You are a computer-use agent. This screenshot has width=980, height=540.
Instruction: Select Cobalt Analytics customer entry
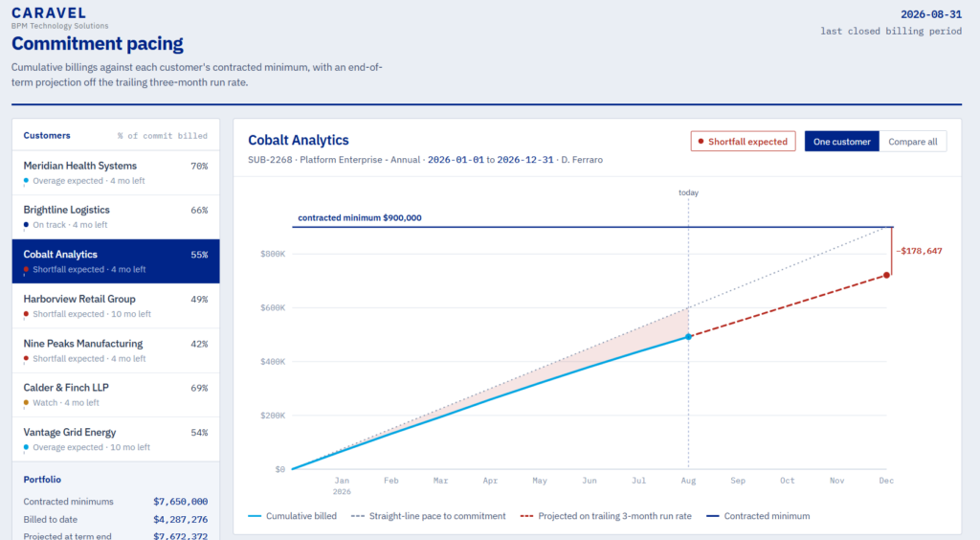pos(116,261)
